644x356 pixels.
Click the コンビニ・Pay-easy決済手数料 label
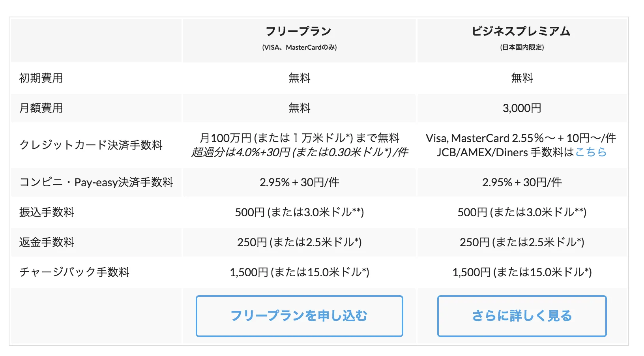pyautogui.click(x=97, y=182)
